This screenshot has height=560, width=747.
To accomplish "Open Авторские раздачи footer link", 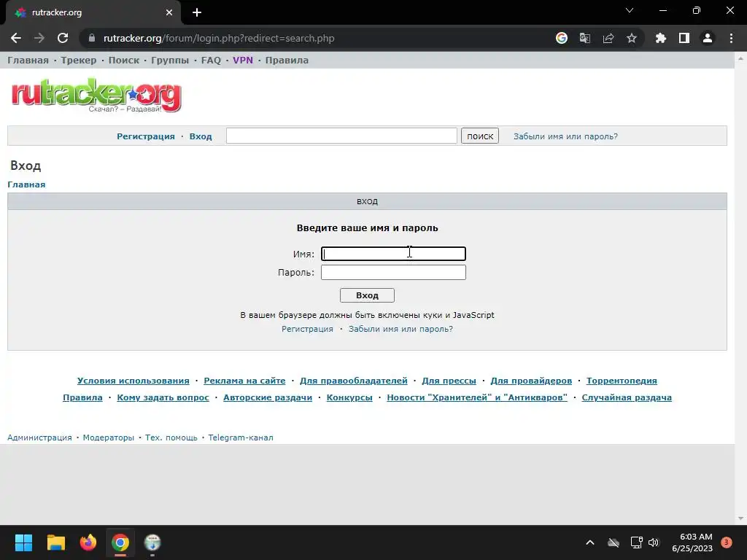I will tap(268, 397).
